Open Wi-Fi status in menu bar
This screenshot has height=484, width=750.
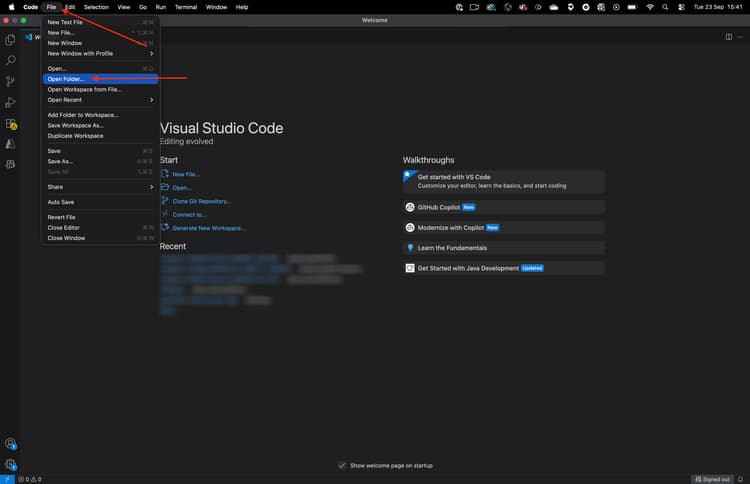point(650,7)
